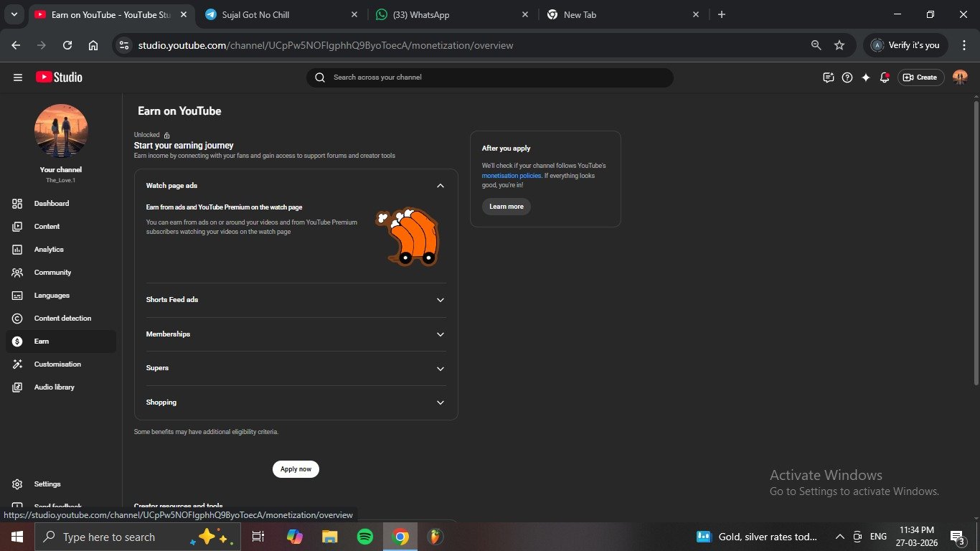Expand the Supers section
The image size is (980, 551).
point(440,368)
